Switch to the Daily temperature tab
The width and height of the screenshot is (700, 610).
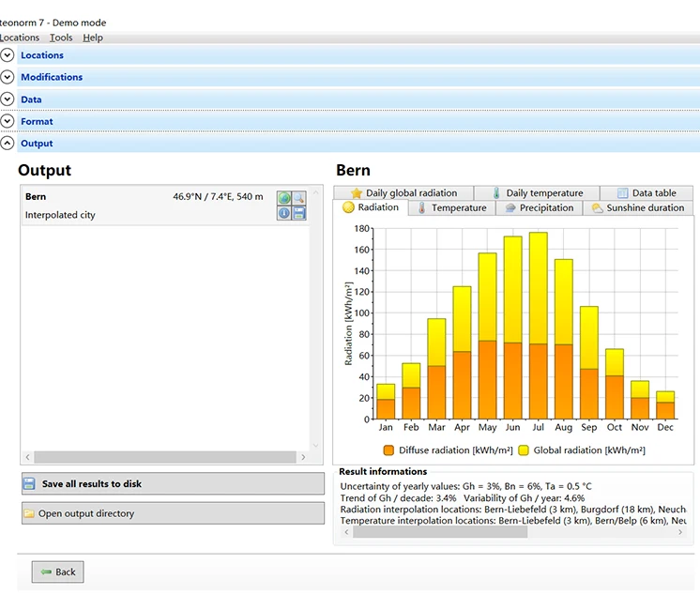point(537,192)
